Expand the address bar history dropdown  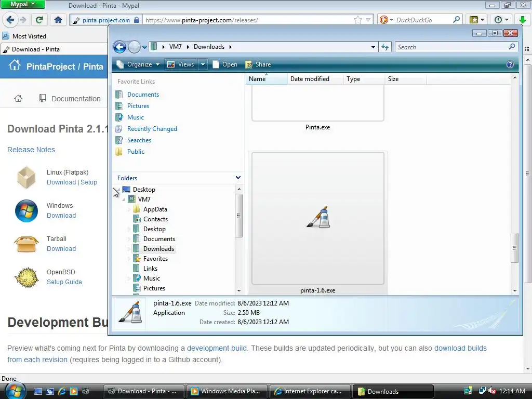373,47
